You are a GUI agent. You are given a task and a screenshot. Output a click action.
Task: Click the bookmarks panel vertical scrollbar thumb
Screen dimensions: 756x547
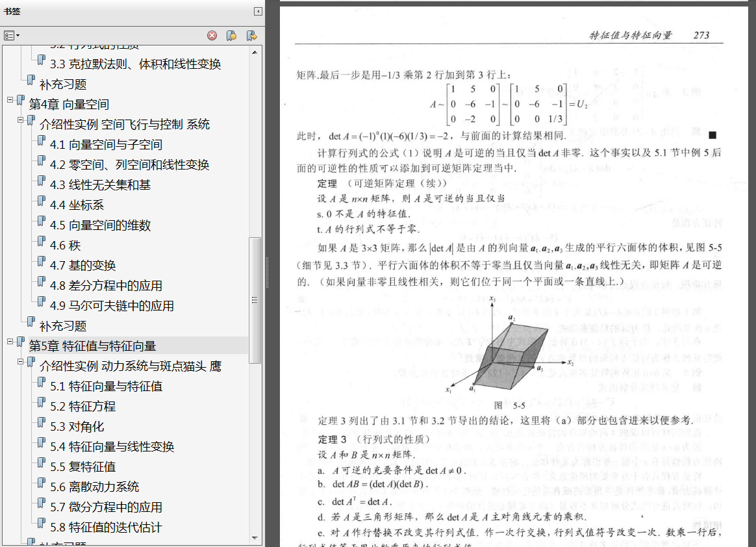pos(255,300)
